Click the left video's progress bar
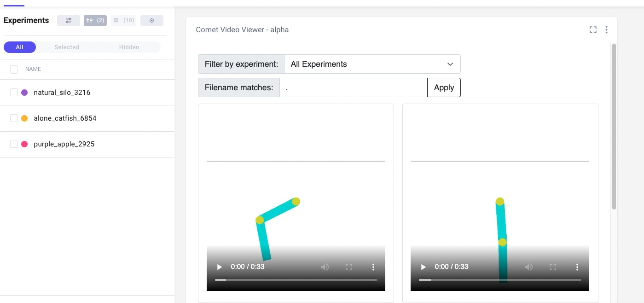The height and width of the screenshot is (303, 644). (x=296, y=280)
